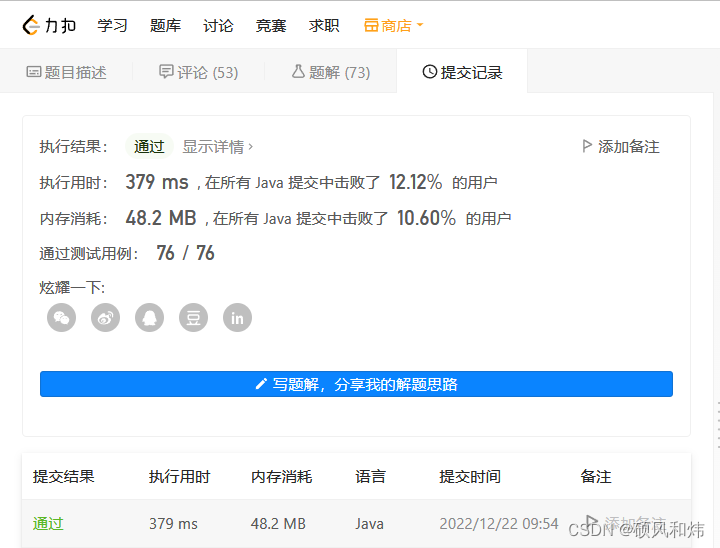Click the 提交结果 column header

pyautogui.click(x=63, y=477)
